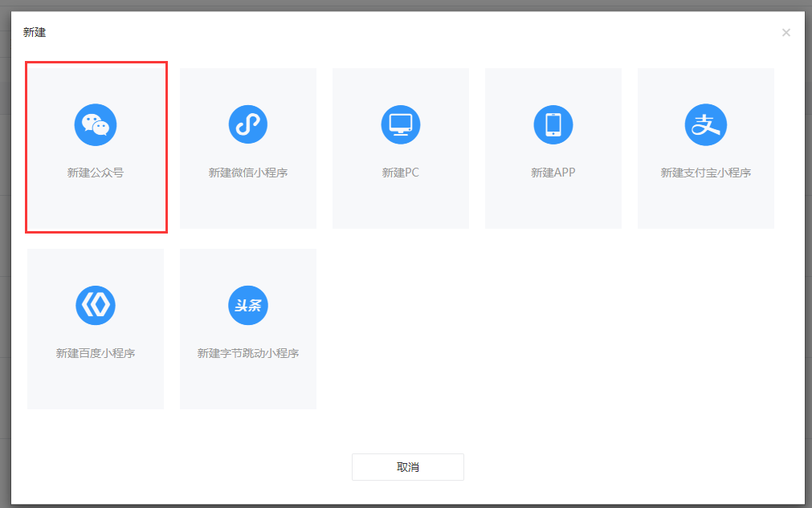Click the Baidu mini program icon
Viewport: 812px width, 508px height.
coord(96,305)
